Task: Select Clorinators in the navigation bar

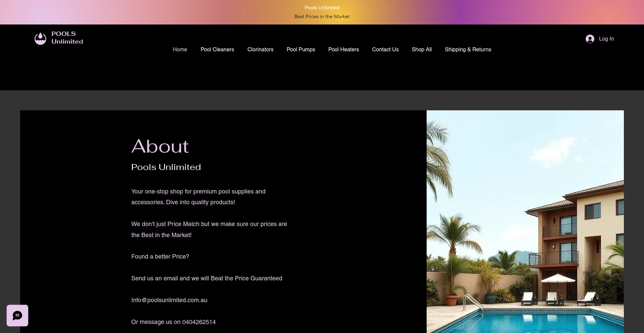Action: [x=260, y=50]
